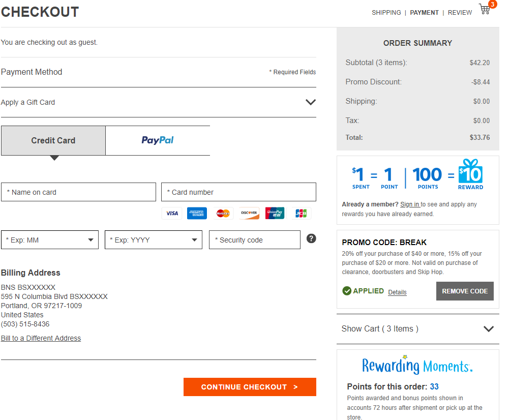Open the expiration month dropdown
510x420 pixels.
coord(50,240)
